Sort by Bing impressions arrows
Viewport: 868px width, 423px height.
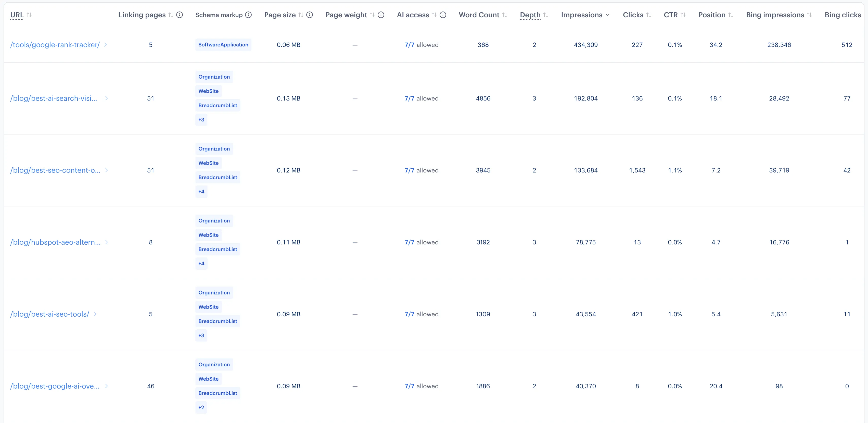[809, 15]
